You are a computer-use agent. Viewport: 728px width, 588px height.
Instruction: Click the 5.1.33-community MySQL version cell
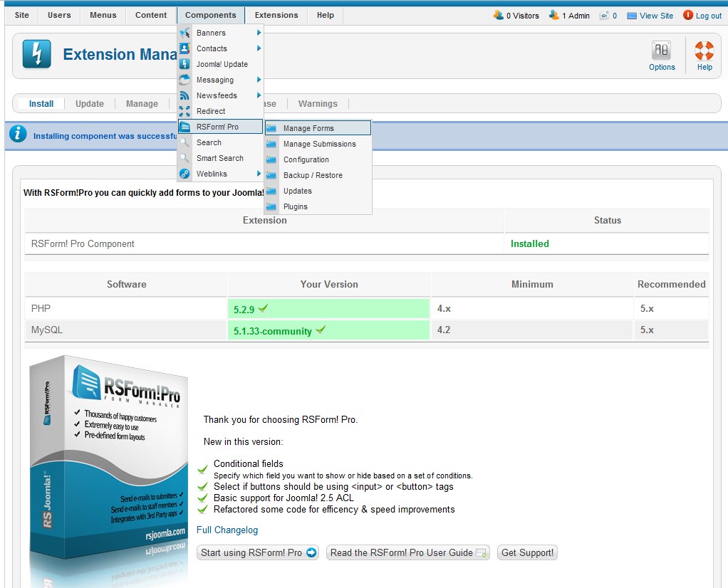coord(328,330)
